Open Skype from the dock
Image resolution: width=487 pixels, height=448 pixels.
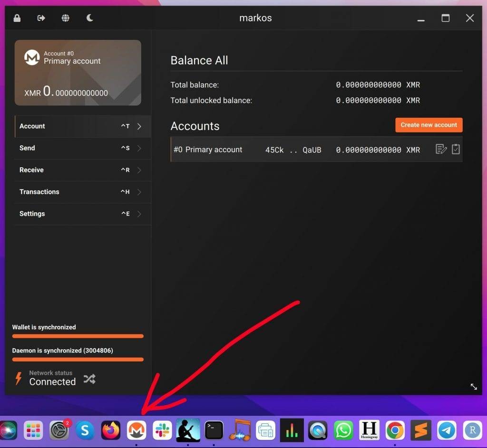[x=85, y=430]
